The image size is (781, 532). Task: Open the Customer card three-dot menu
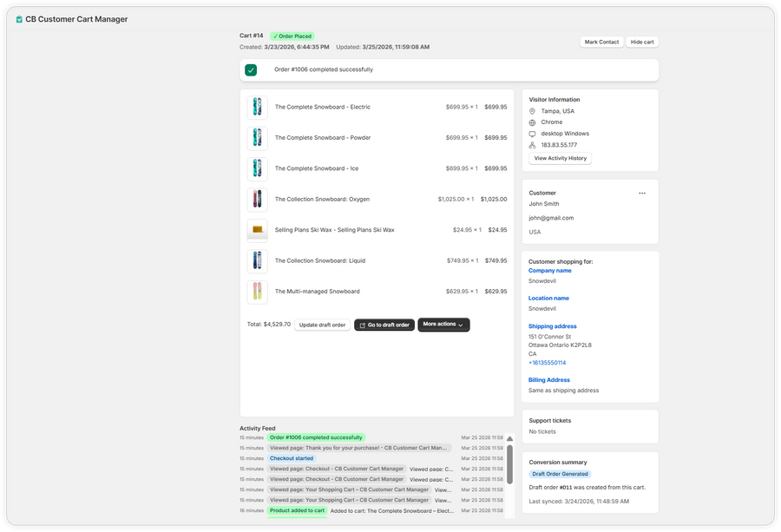click(x=642, y=194)
